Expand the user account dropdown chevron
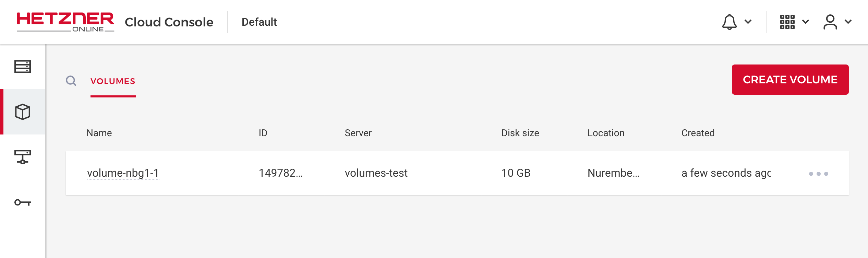The width and height of the screenshot is (868, 258). point(848,22)
